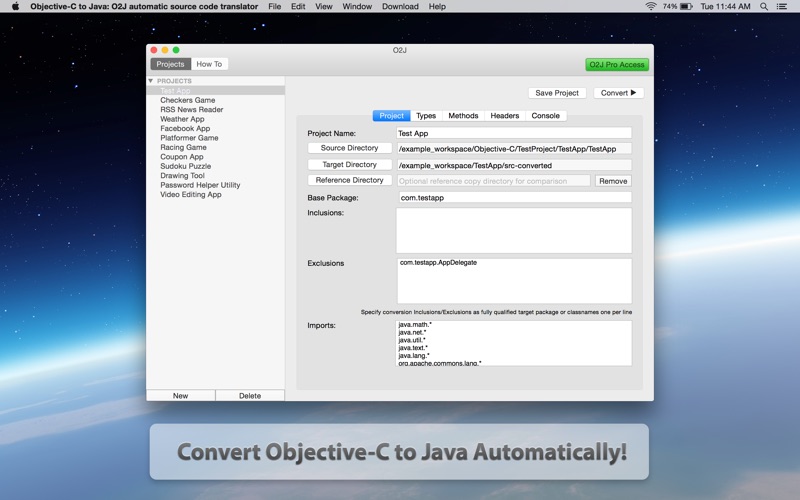This screenshot has width=800, height=500.
Task: Select Facebook App project
Action: pyautogui.click(x=215, y=129)
